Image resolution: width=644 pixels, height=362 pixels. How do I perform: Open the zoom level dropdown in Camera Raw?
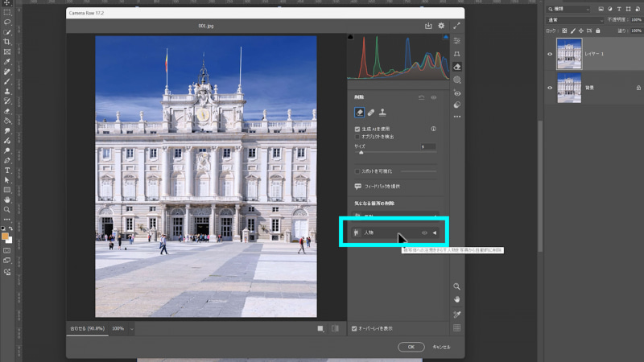131,329
